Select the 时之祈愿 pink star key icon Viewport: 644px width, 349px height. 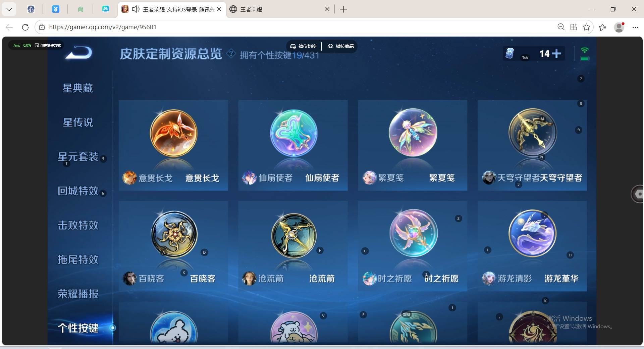tap(413, 233)
